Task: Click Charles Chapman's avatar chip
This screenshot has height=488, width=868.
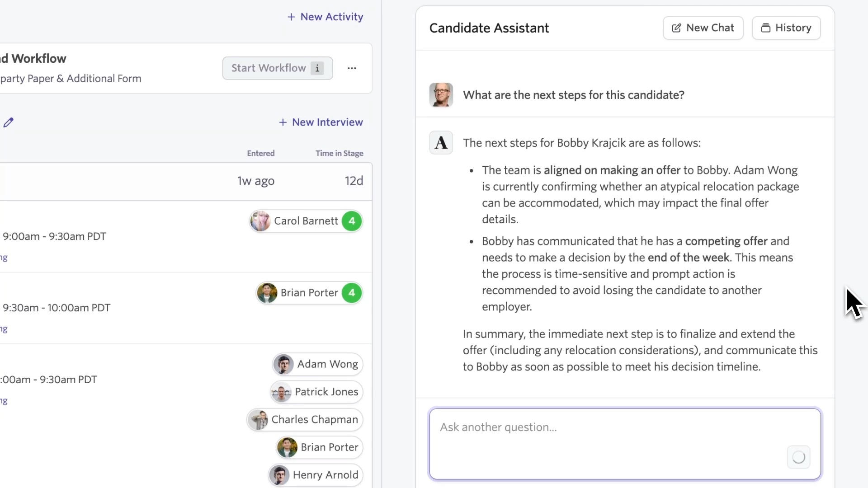Action: click(305, 420)
